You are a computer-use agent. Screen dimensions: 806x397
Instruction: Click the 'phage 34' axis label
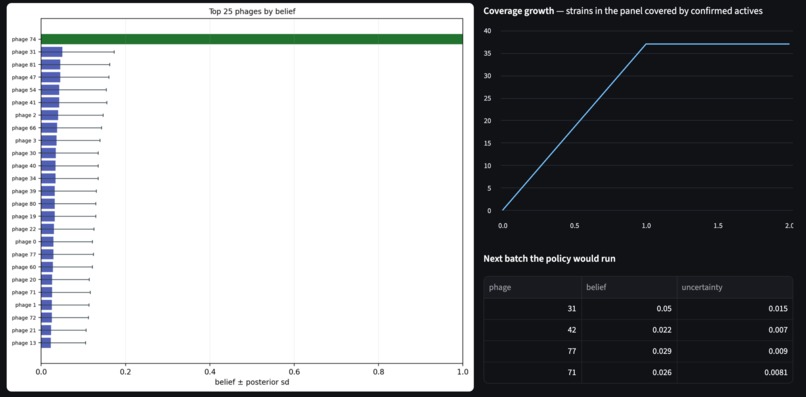click(24, 178)
